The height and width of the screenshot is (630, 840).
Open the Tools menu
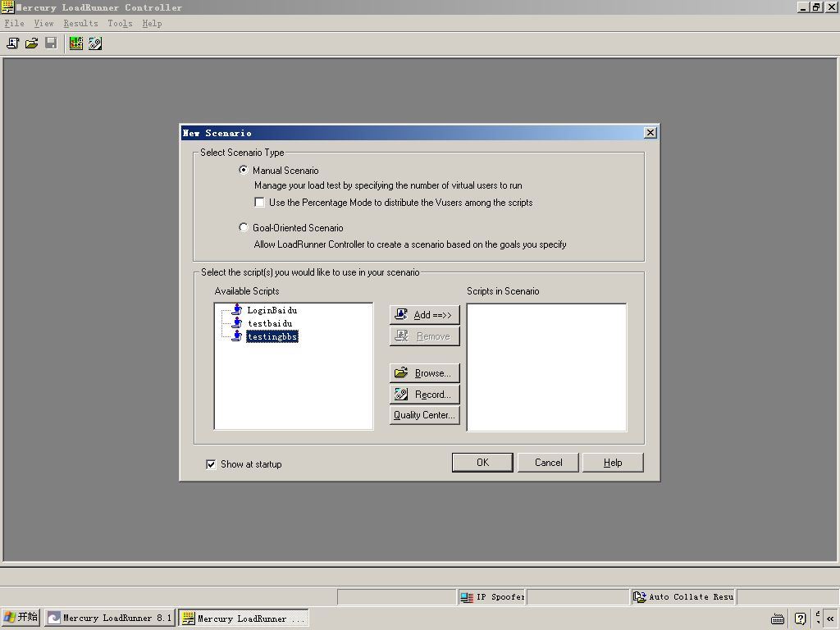click(x=120, y=23)
